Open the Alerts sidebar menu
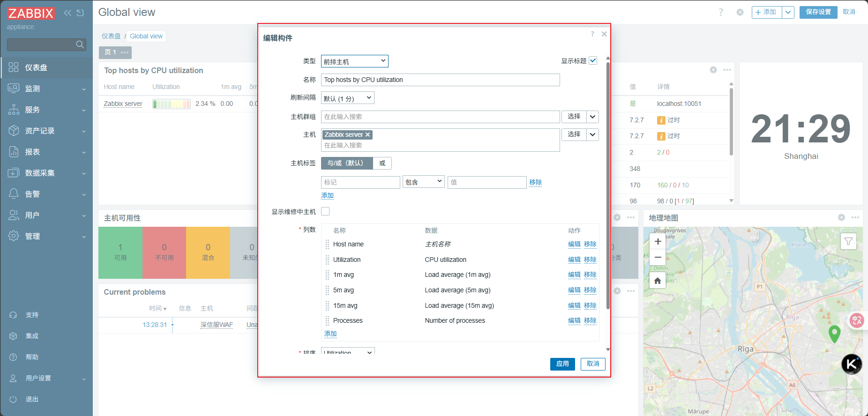 tap(47, 194)
